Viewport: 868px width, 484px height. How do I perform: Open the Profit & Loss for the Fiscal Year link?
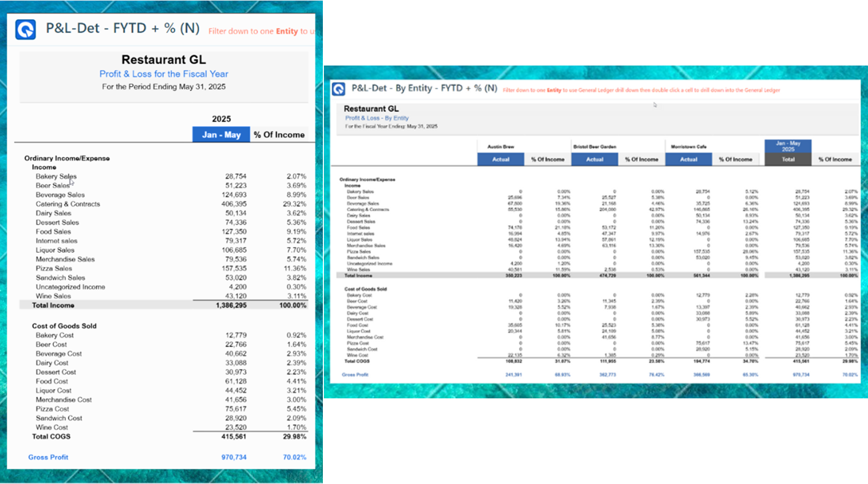[x=163, y=74]
